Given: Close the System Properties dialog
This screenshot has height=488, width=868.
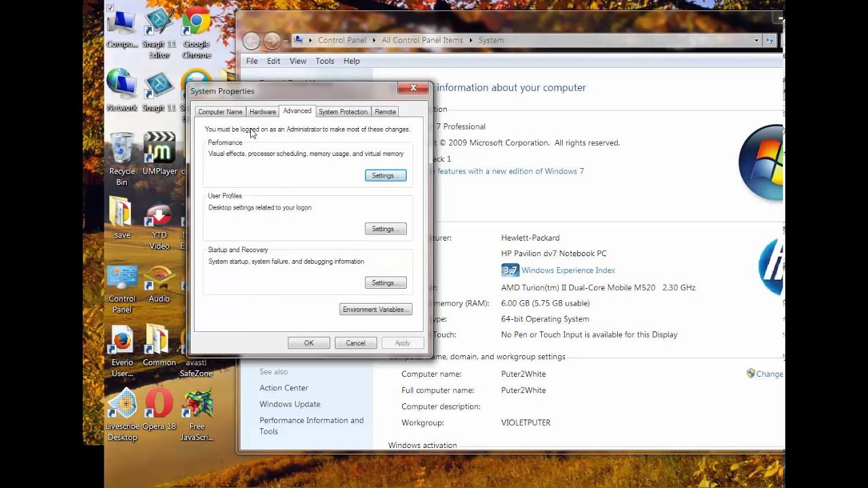Looking at the screenshot, I should 413,88.
